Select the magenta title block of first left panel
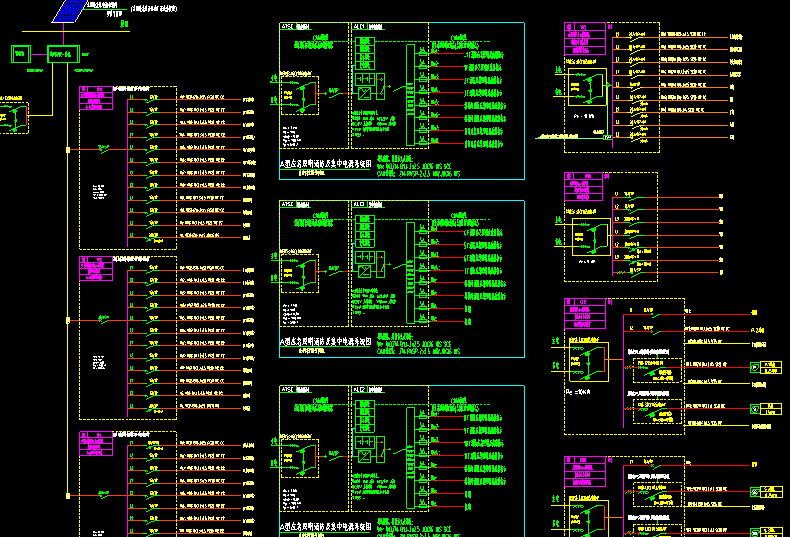790x537 pixels. click(92, 97)
